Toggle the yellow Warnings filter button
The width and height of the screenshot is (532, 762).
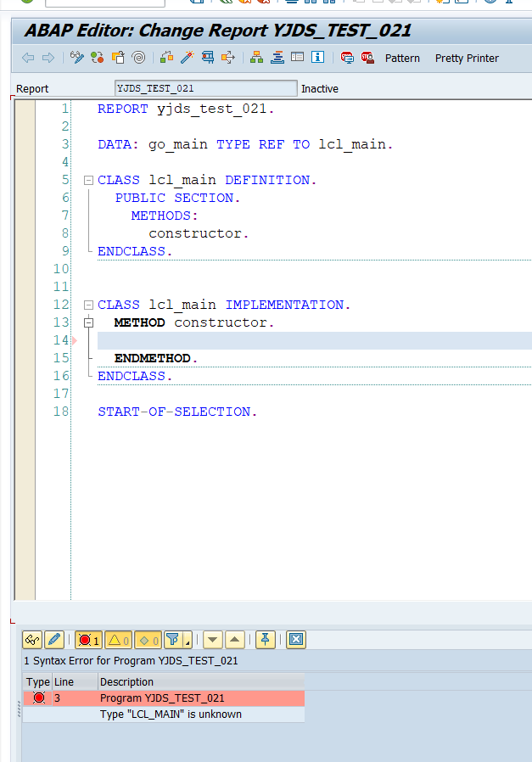118,640
